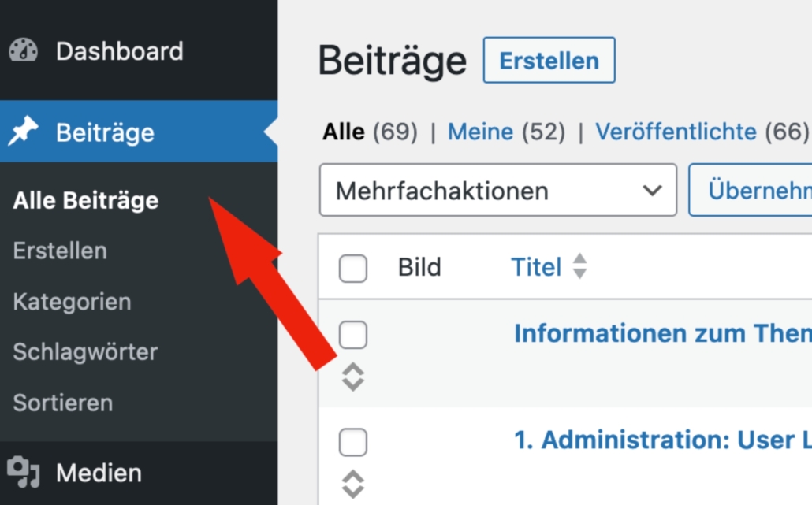This screenshot has height=505, width=812.
Task: Open the Informationen zum Thema post title
Action: pyautogui.click(x=662, y=334)
